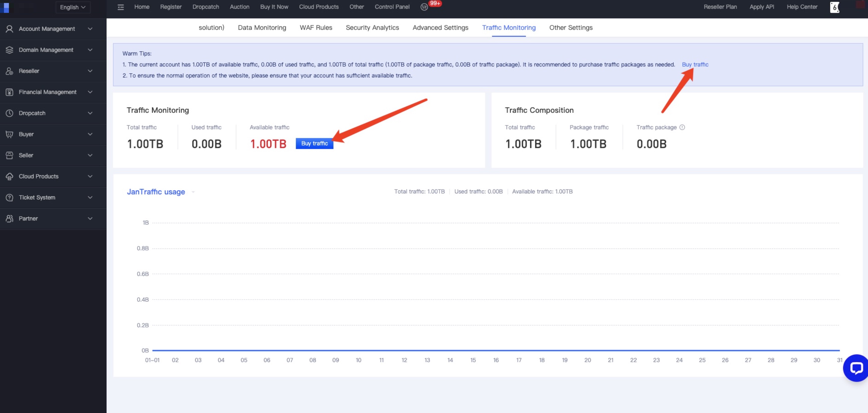Expand Account Management menu chevron
This screenshot has width=868, height=413.
90,29
